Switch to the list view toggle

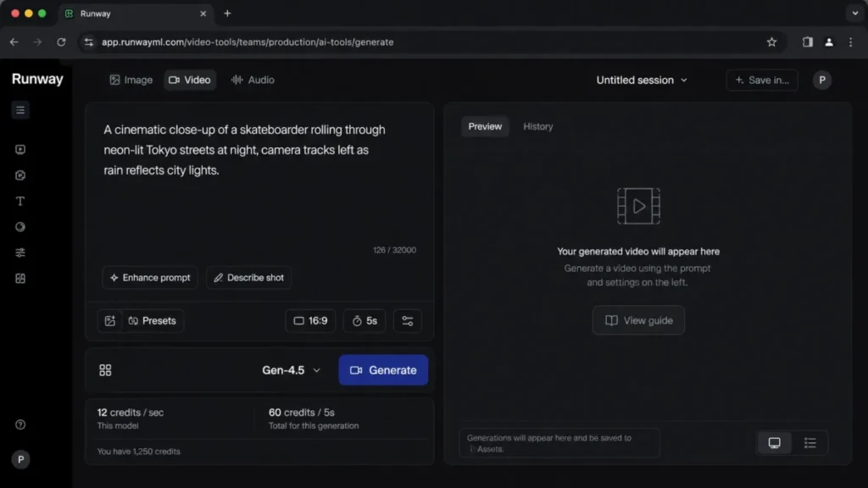click(810, 442)
